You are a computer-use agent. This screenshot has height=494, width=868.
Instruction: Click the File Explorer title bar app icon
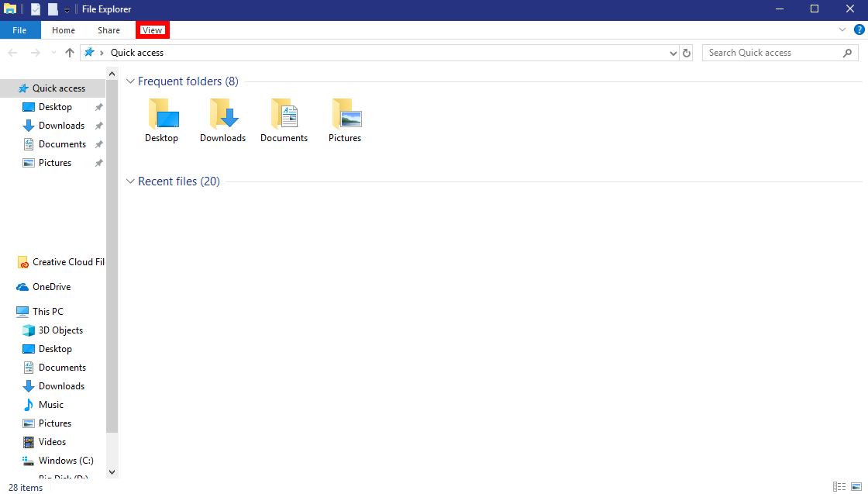pyautogui.click(x=10, y=9)
